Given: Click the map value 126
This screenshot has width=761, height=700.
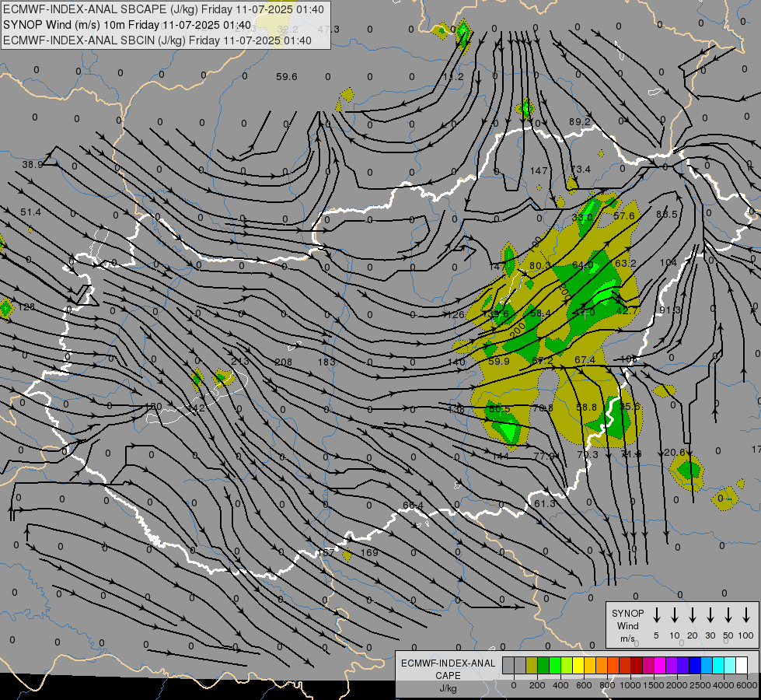Looking at the screenshot, I should pos(456,315).
